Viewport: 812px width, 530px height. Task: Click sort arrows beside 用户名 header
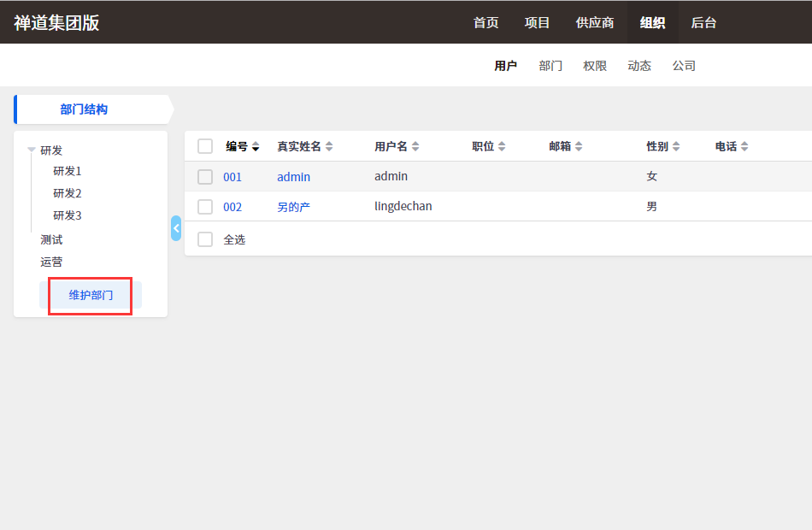(415, 147)
